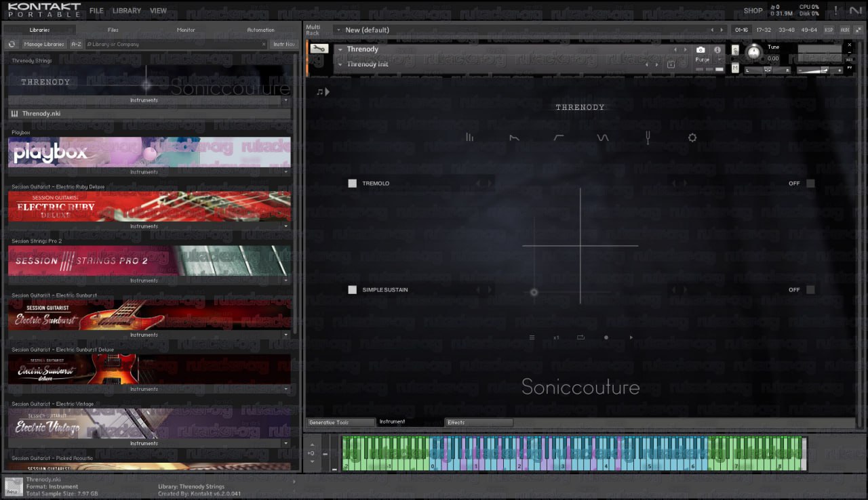
Task: Click the SHOP button
Action: point(753,11)
